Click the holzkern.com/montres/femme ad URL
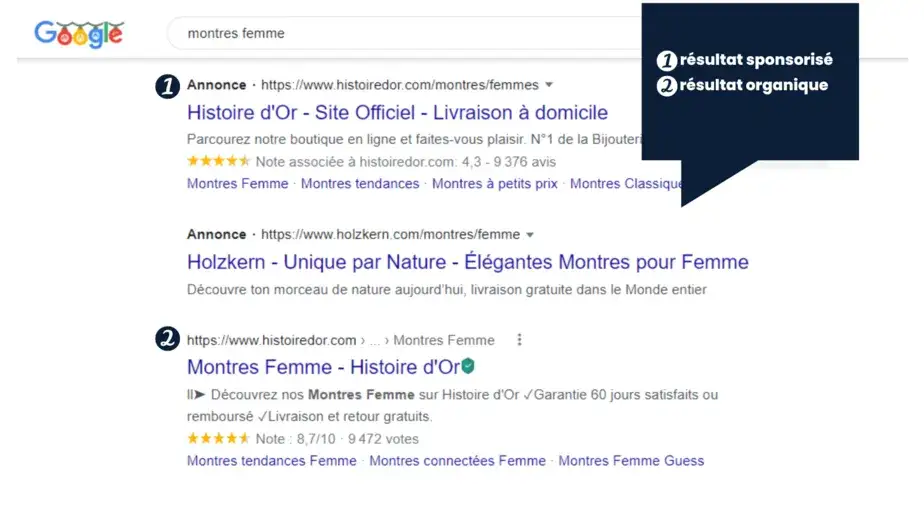This screenshot has width=924, height=521. [390, 235]
